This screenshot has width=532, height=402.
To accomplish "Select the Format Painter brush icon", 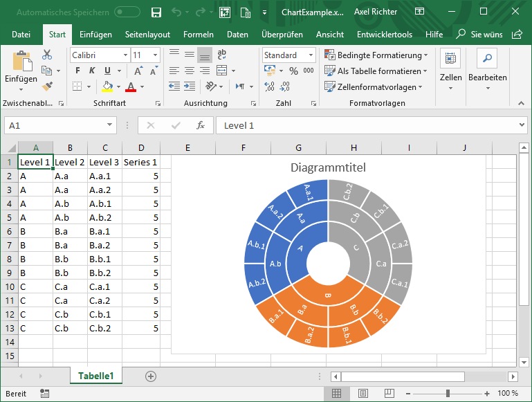I will point(47,86).
